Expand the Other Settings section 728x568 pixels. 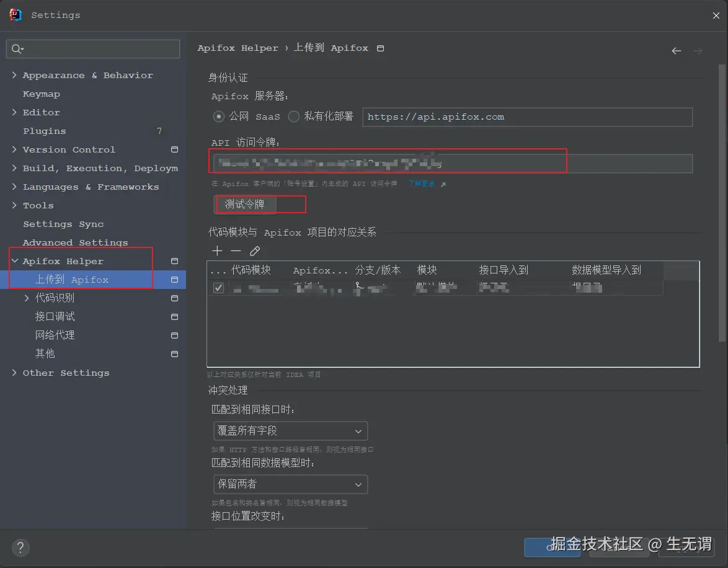[14, 373]
